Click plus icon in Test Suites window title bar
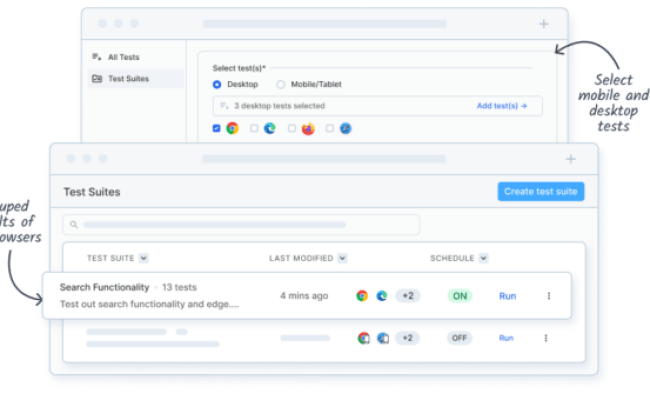The height and width of the screenshot is (400, 650). (x=571, y=159)
